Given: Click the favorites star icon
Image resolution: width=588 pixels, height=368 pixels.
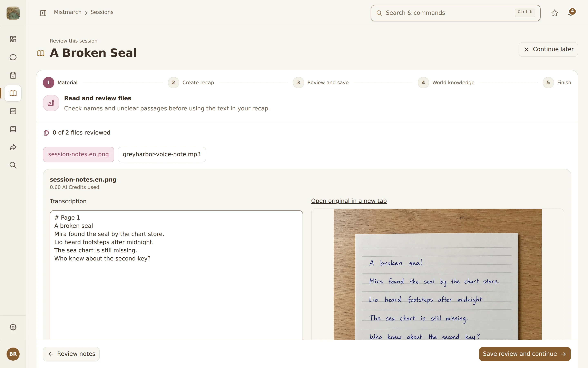Looking at the screenshot, I should [x=555, y=13].
